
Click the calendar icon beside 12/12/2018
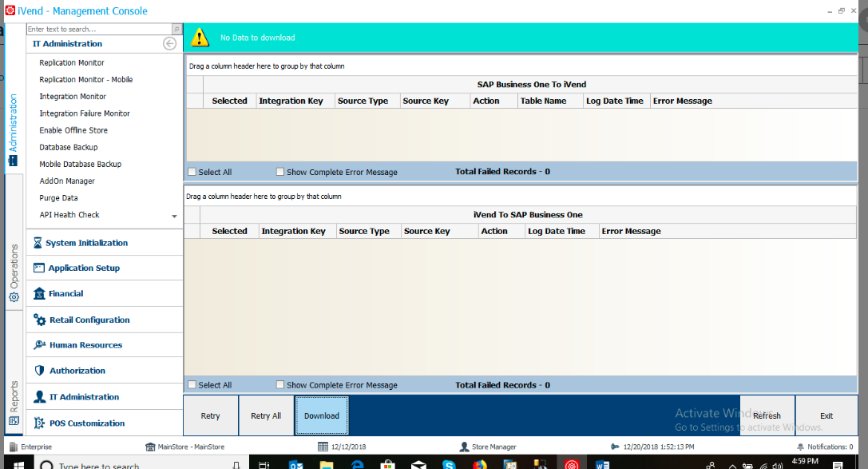coord(323,447)
